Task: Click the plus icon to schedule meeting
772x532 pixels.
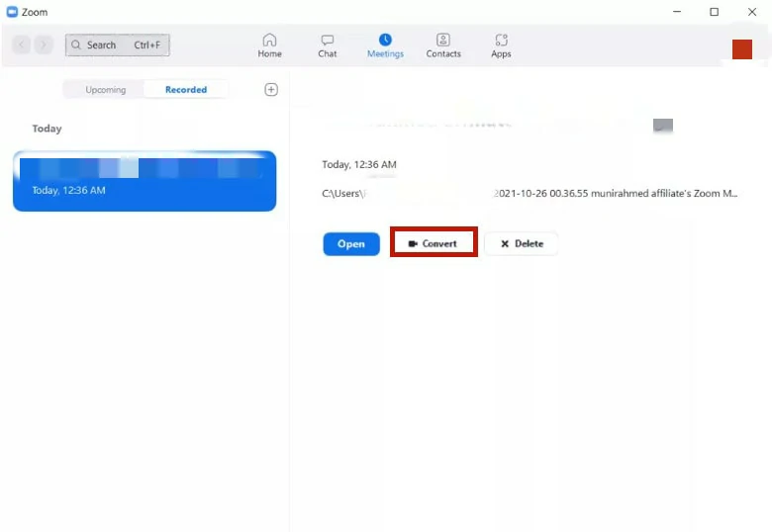Action: click(x=271, y=89)
